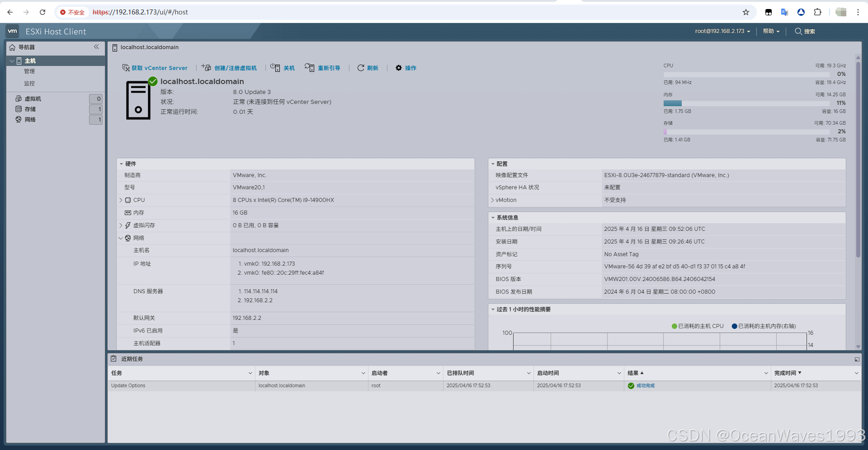Click the Reboot host icon
The height and width of the screenshot is (450, 868).
click(x=310, y=67)
